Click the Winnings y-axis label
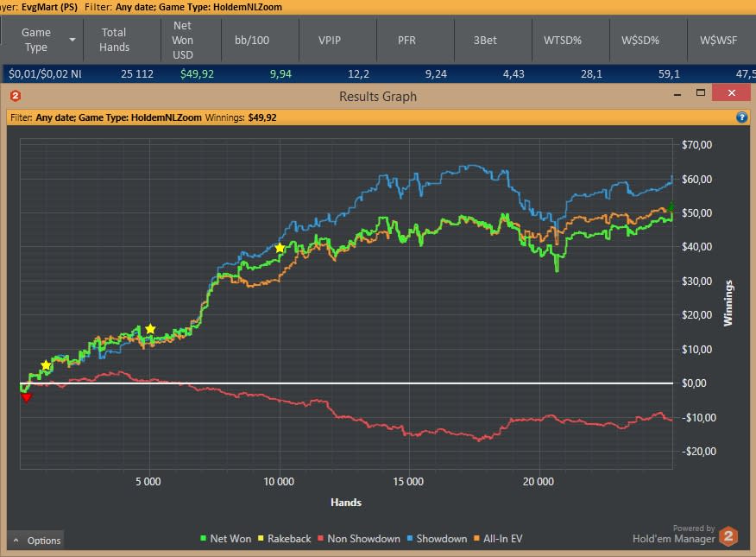This screenshot has width=756, height=557. pyautogui.click(x=728, y=303)
